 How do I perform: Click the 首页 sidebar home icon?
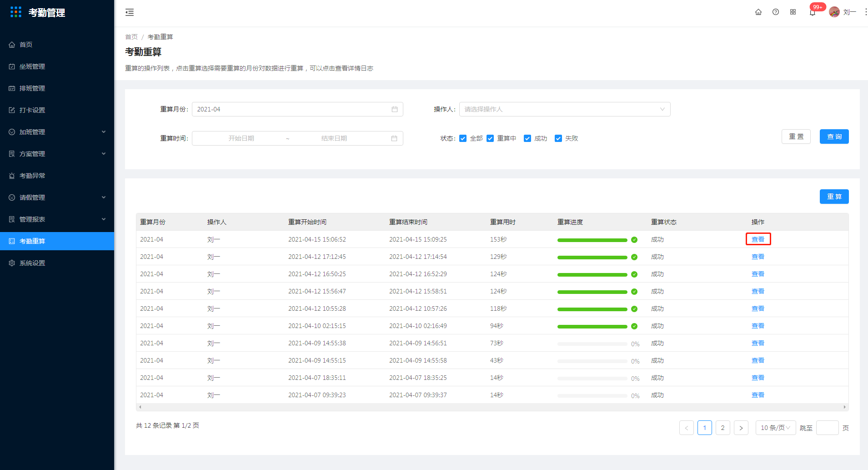click(x=12, y=45)
